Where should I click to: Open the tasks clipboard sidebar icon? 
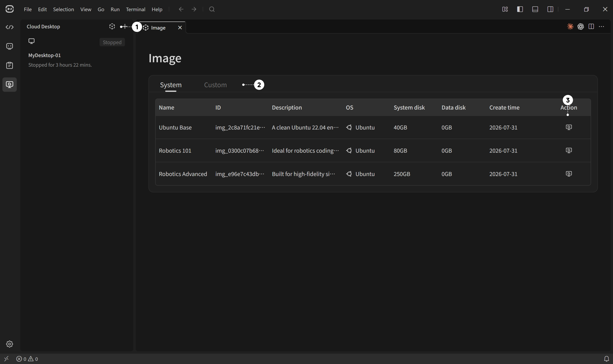10,66
